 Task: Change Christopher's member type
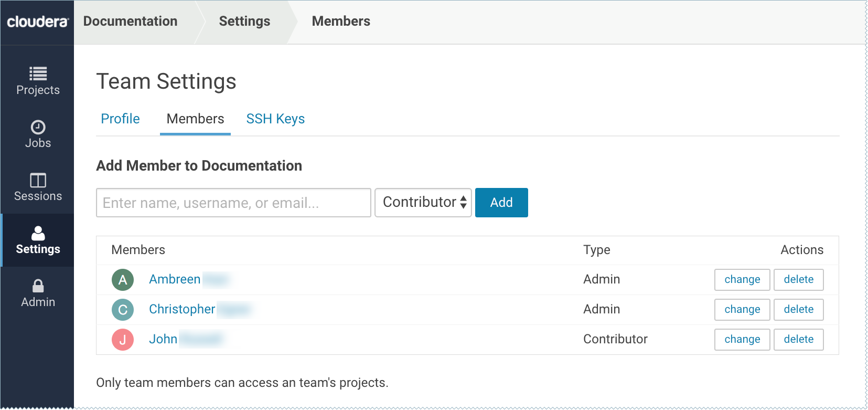[x=742, y=310]
